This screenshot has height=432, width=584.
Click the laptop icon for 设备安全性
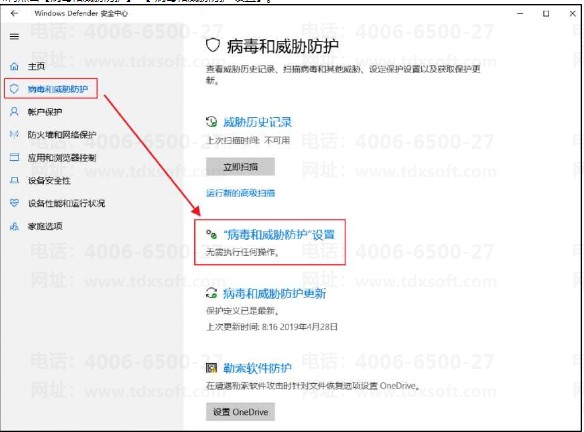click(x=14, y=181)
